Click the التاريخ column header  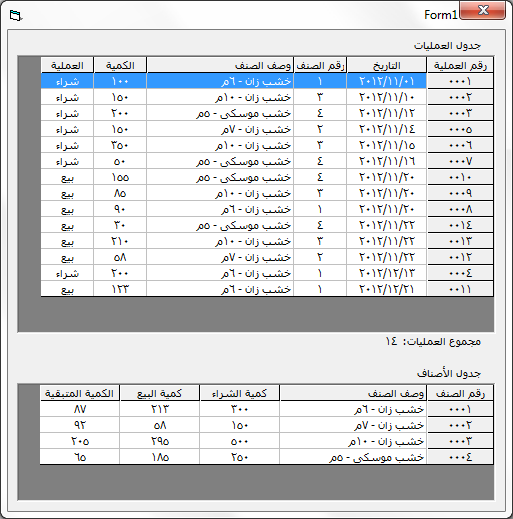tap(387, 65)
